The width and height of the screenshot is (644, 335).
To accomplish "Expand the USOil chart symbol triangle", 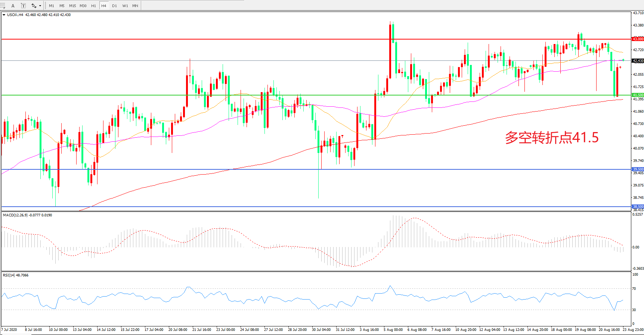I will click(4, 15).
